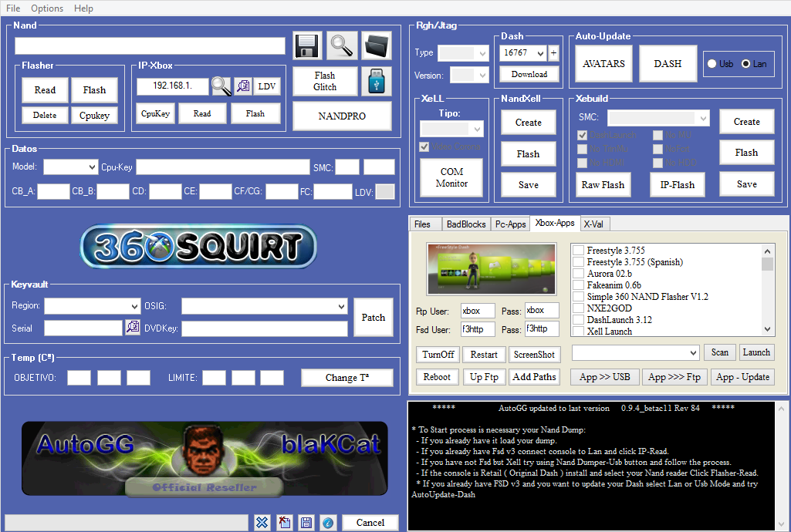Click the COM Monitor button
791x532 pixels.
[451, 177]
